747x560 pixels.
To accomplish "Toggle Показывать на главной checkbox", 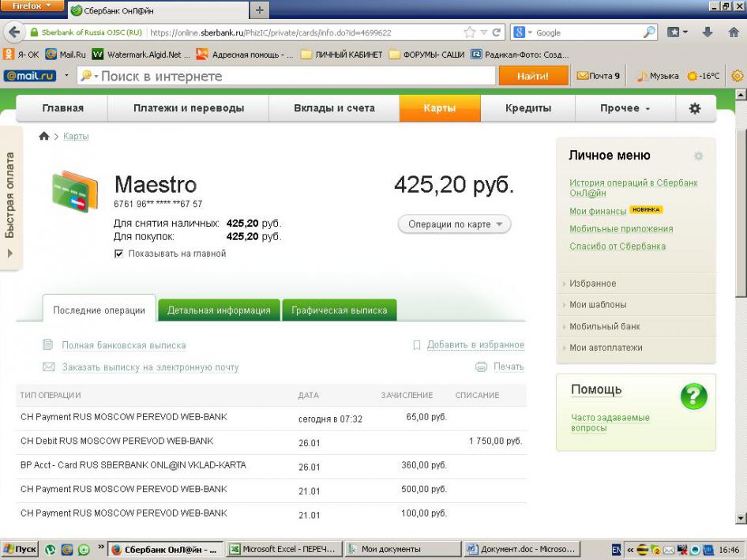I will 119,254.
